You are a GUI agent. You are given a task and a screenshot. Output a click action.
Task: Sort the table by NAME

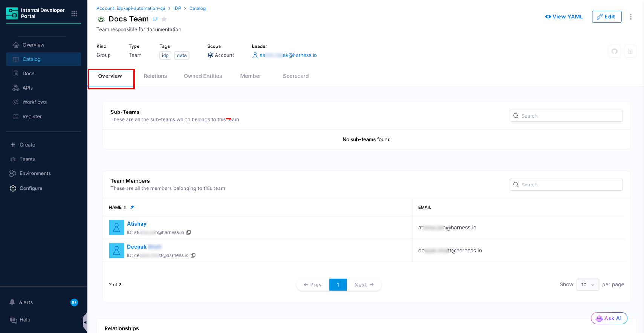pos(125,208)
